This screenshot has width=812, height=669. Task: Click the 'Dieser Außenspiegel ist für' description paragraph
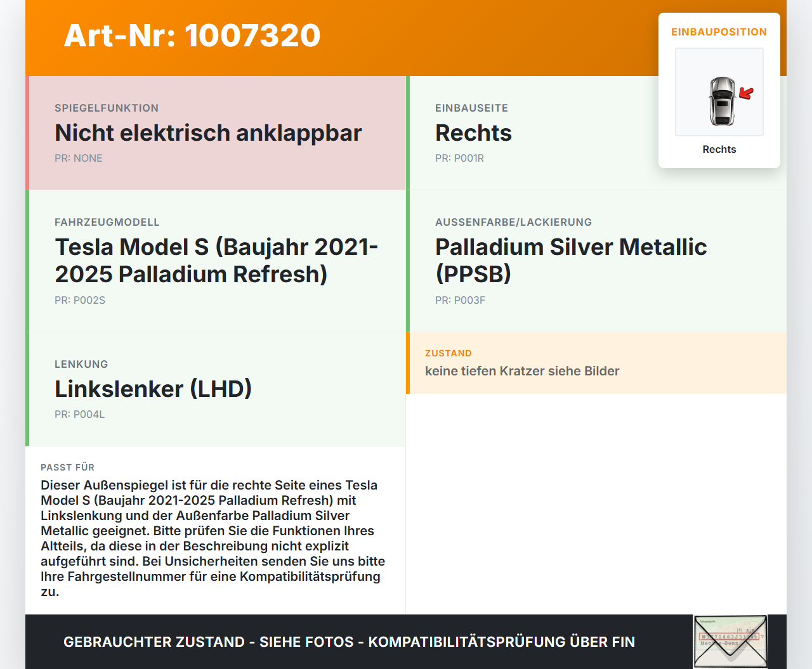(213, 538)
